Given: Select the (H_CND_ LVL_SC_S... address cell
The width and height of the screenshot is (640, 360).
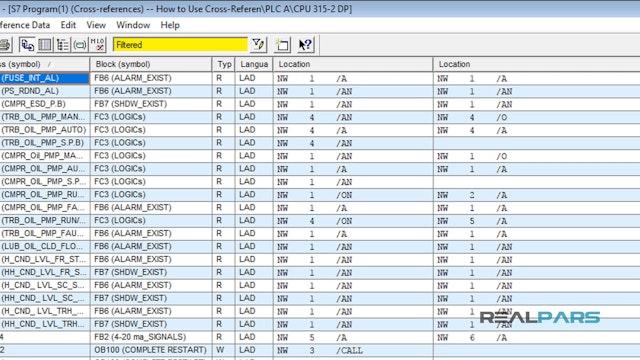Looking at the screenshot, I should pos(44,285).
